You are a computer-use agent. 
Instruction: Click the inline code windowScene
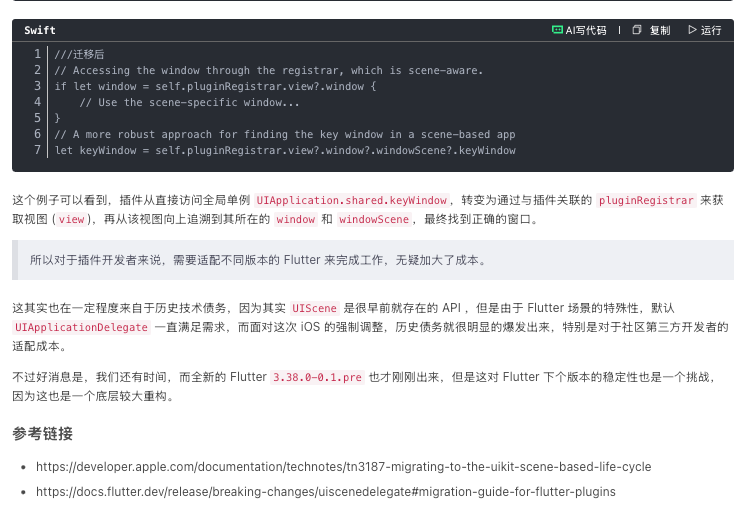[x=374, y=220]
